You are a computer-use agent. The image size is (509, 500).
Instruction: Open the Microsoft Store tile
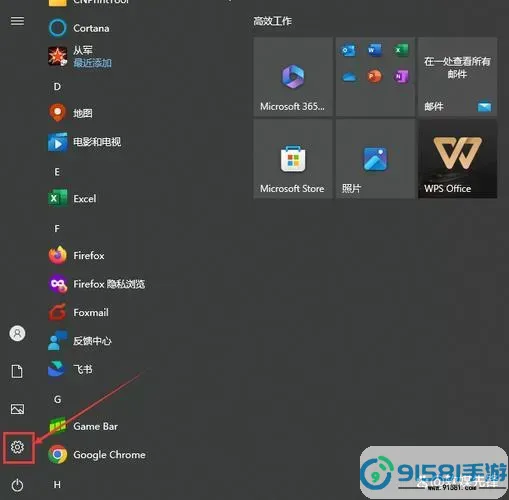pos(293,159)
